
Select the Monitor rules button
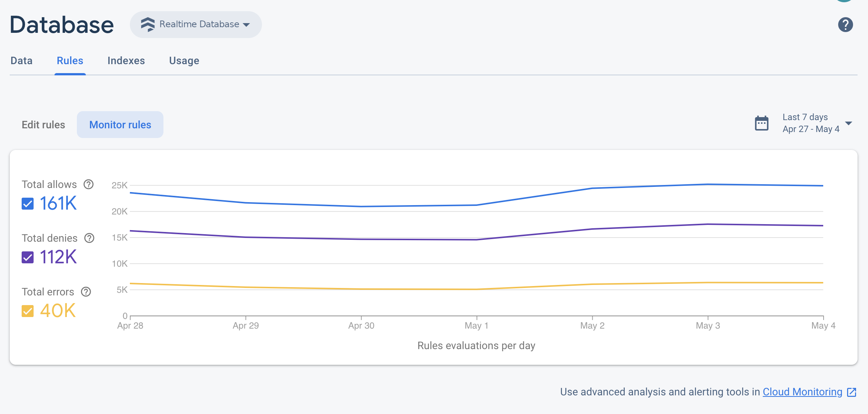click(x=120, y=125)
